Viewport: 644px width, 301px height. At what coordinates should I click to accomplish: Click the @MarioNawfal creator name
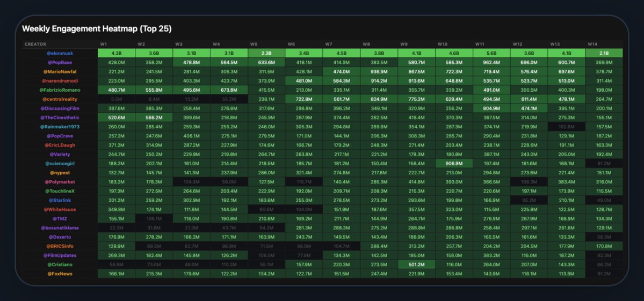click(60, 71)
